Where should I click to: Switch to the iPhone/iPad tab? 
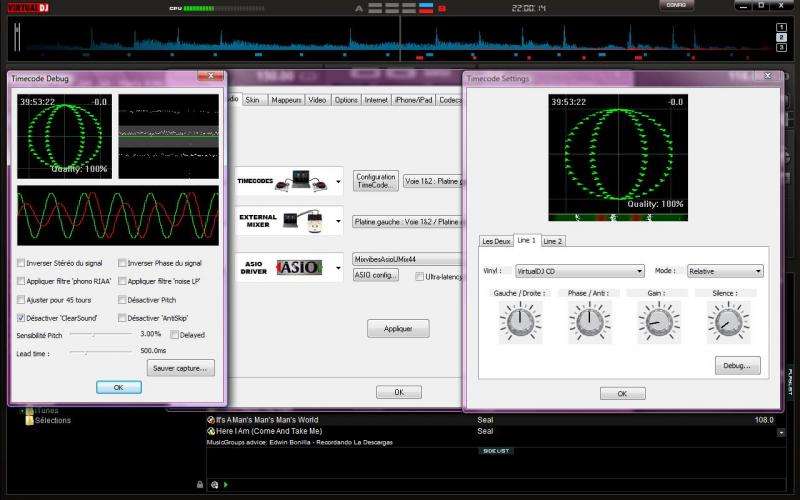[x=413, y=100]
